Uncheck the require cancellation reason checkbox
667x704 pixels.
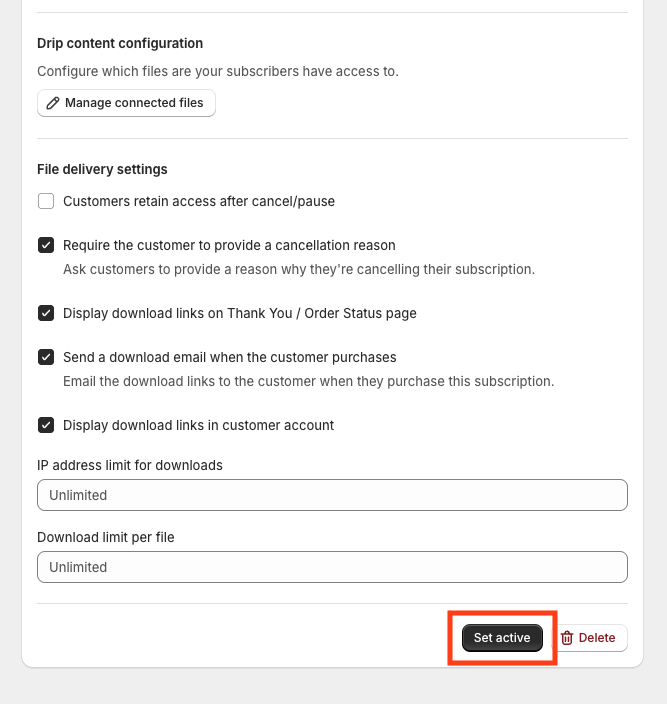(46, 245)
